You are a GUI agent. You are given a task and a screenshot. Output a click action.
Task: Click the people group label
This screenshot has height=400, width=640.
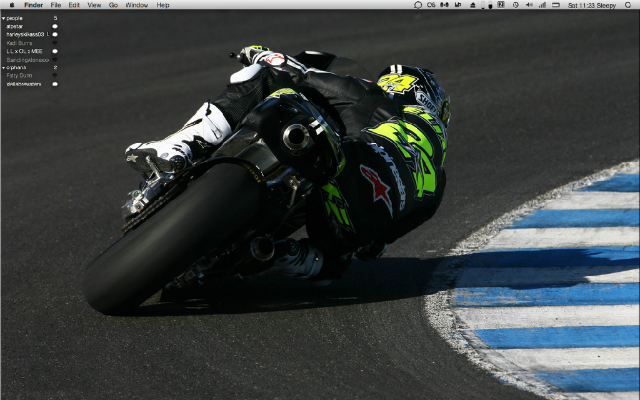pyautogui.click(x=14, y=18)
